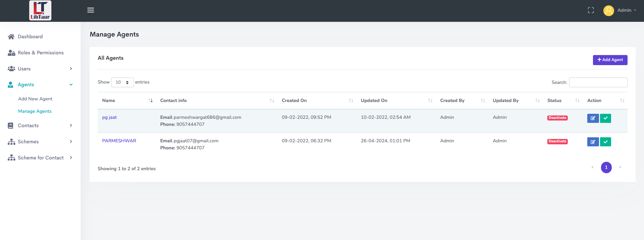Toggle Deactivate status for PARMESHWAR
644x240 pixels.
(557, 141)
